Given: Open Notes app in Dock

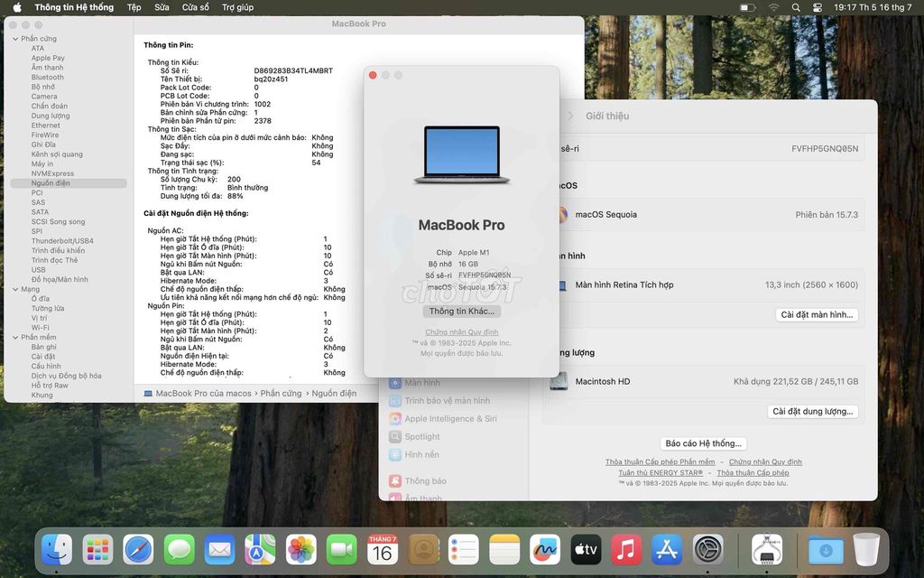Looking at the screenshot, I should click(x=504, y=549).
